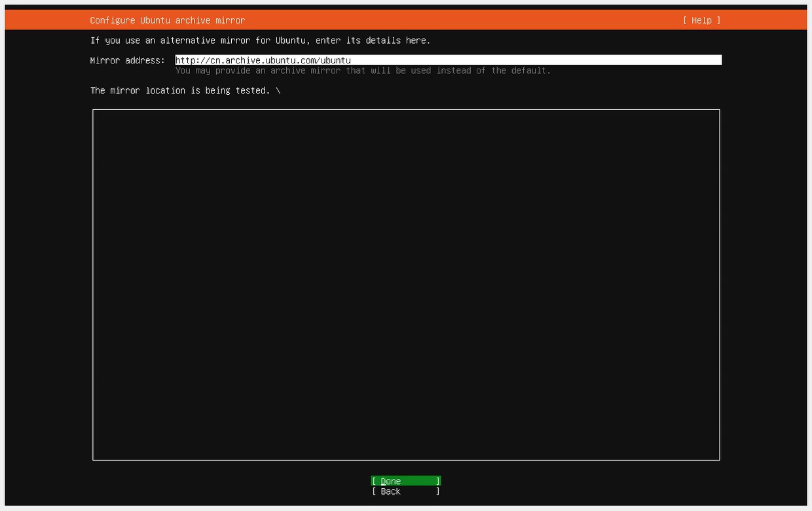
Task: Open the Help menu
Action: click(x=701, y=20)
